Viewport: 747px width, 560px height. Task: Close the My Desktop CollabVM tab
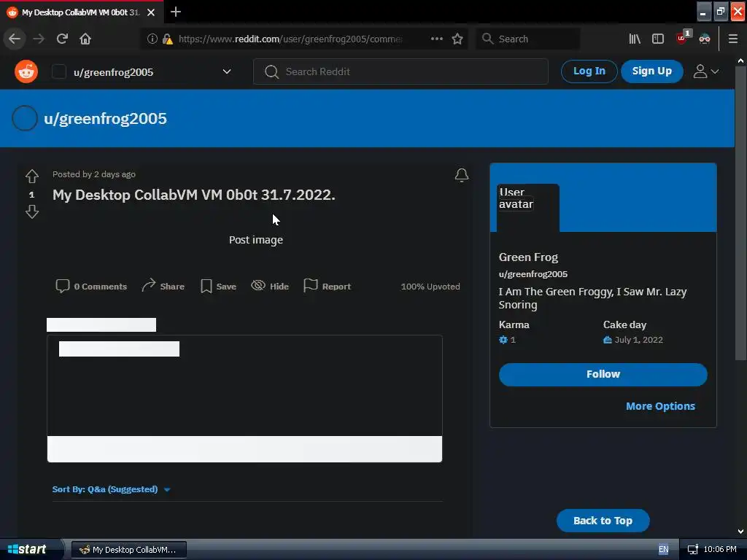(151, 12)
